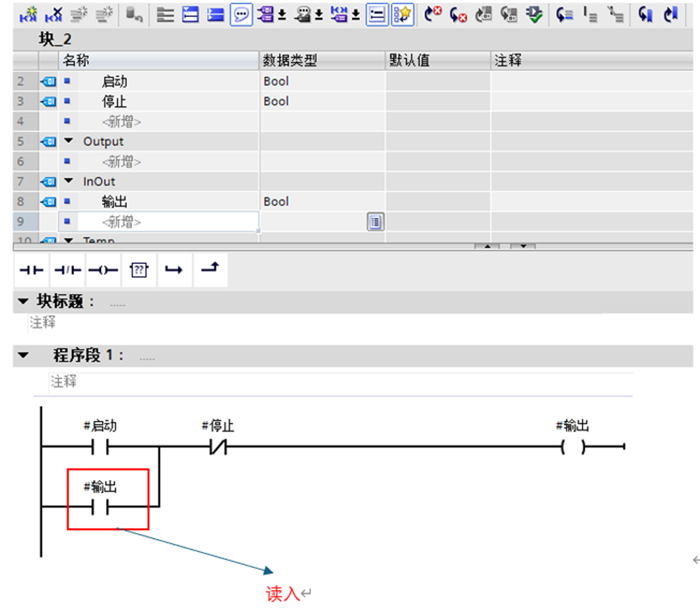Click the down arrow on interface splitter
Screen dimensions: 700x611
point(523,246)
